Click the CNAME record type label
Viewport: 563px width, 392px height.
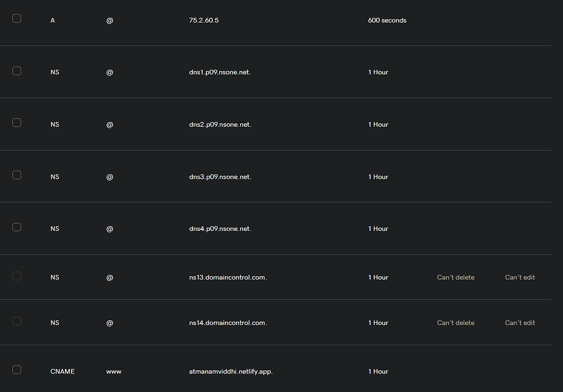coord(62,372)
